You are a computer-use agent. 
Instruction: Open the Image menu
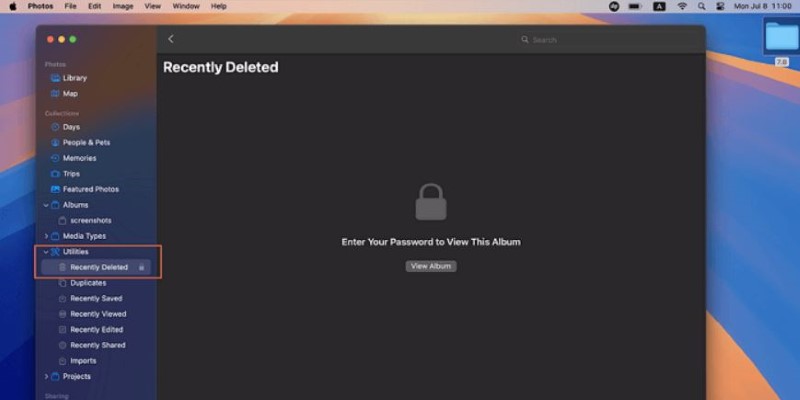coord(122,7)
